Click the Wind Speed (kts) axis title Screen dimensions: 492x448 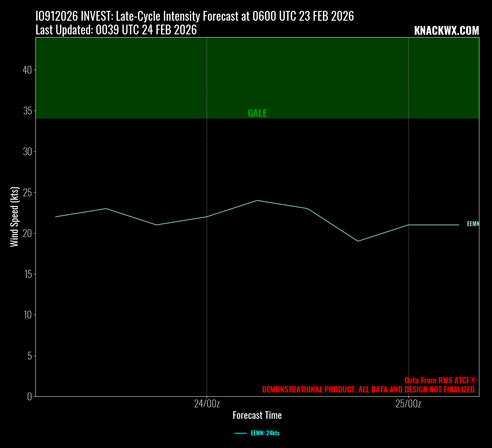click(14, 217)
